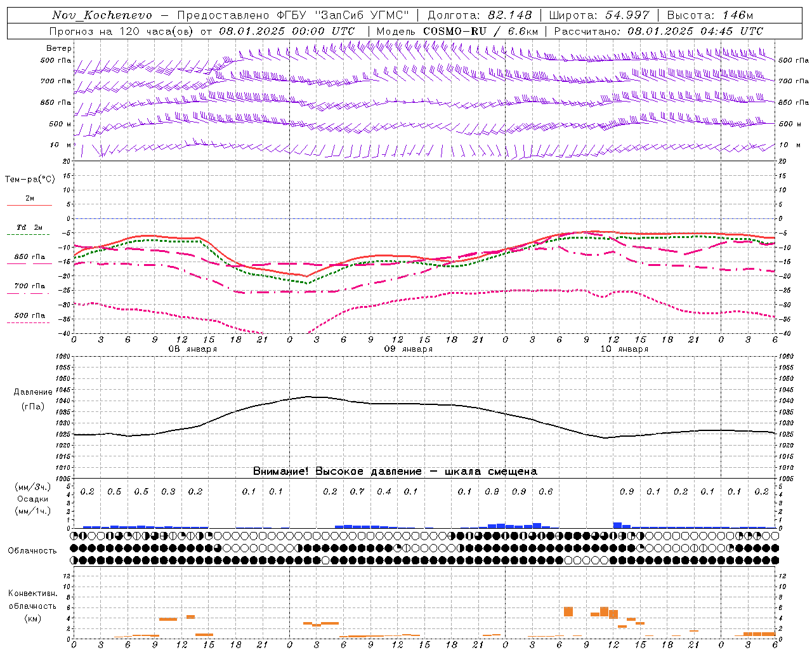The image size is (812, 650).
Task: Click the Td 2м dew point legend
Action: [30, 230]
